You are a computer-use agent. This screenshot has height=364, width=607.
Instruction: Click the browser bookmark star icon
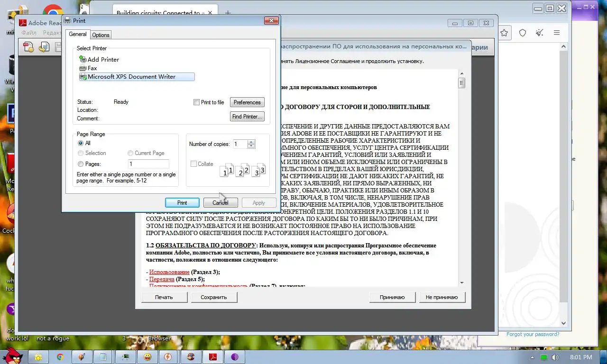[504, 33]
